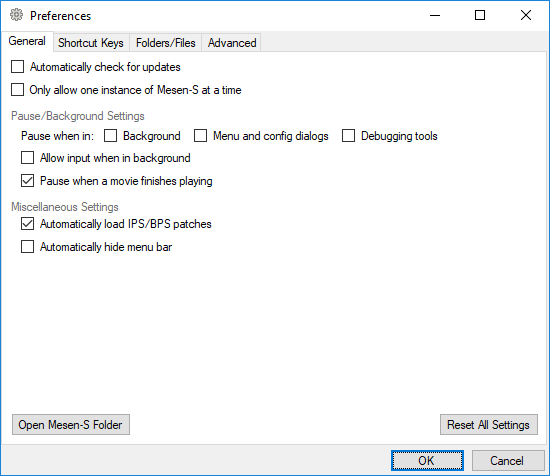The height and width of the screenshot is (476, 550).
Task: Go to the Advanced tab
Action: [x=232, y=43]
